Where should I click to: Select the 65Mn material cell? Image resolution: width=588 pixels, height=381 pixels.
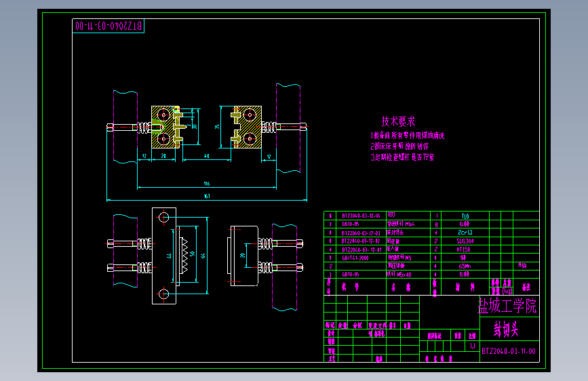pyautogui.click(x=465, y=266)
